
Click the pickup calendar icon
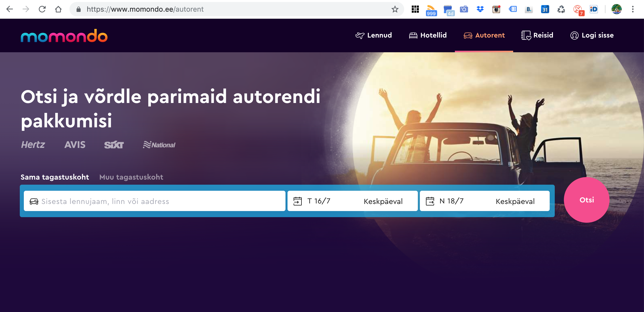[x=298, y=201]
